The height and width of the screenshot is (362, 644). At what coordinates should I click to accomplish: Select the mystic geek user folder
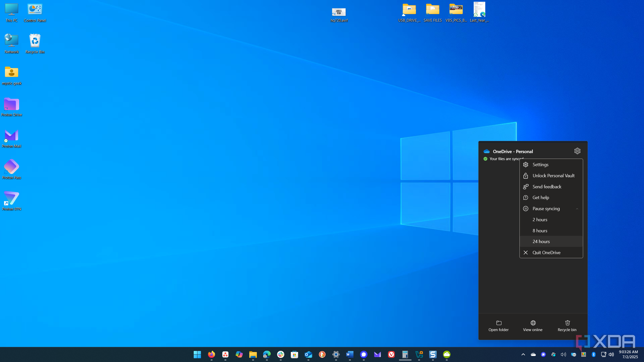[x=12, y=75]
